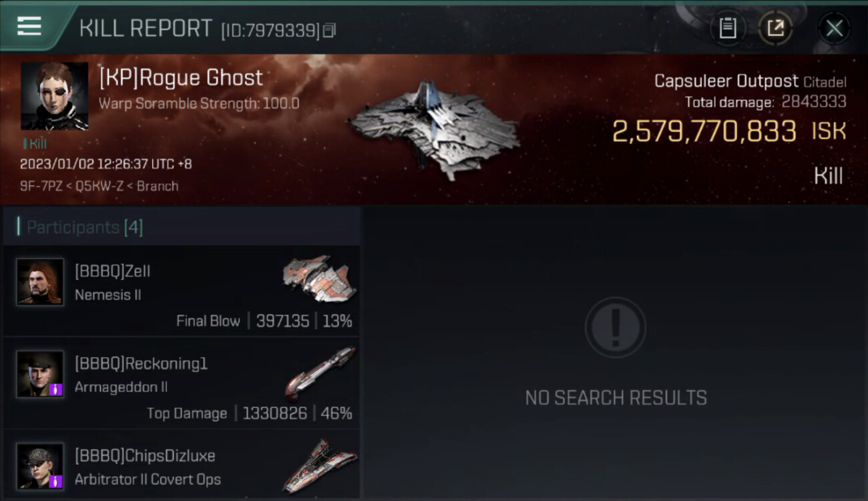
Task: Click the Capsuleer Outpost name label
Action: point(726,81)
